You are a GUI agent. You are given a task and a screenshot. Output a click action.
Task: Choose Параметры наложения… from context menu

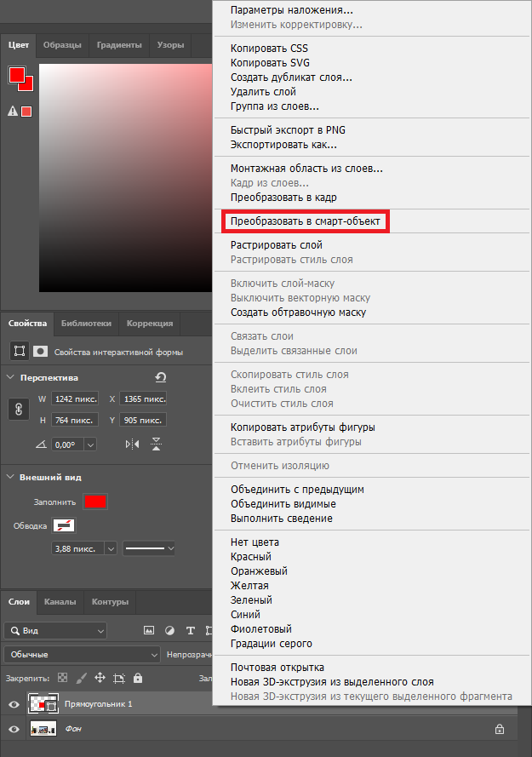[x=292, y=10]
